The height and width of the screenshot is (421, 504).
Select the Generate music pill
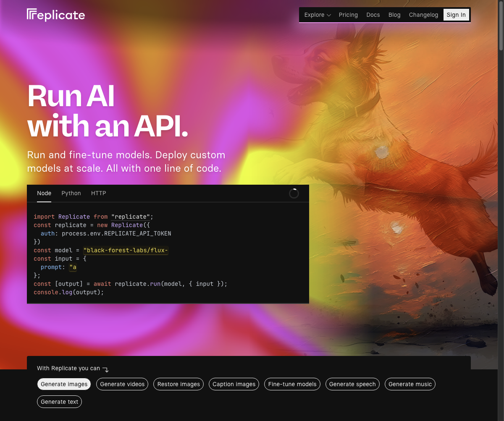(410, 384)
